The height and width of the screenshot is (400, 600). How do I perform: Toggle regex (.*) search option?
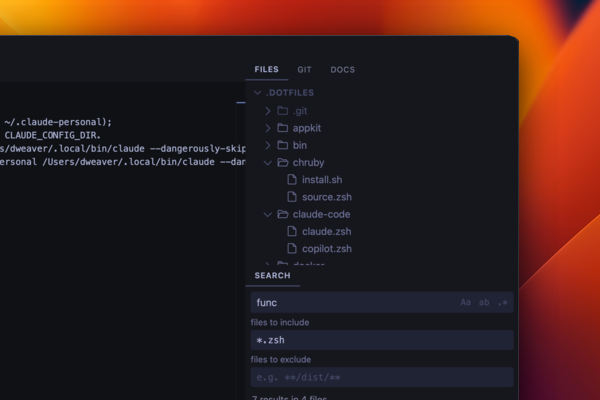pos(502,302)
